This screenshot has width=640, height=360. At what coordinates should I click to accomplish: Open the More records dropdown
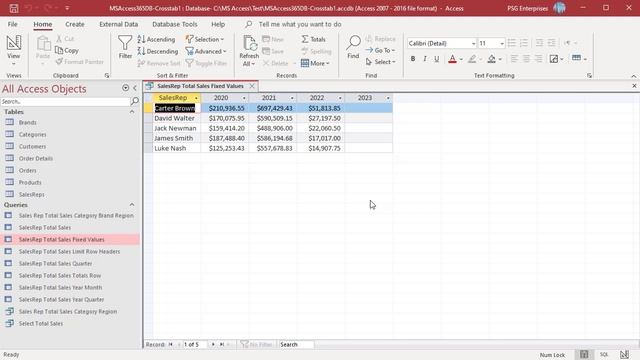click(x=315, y=63)
